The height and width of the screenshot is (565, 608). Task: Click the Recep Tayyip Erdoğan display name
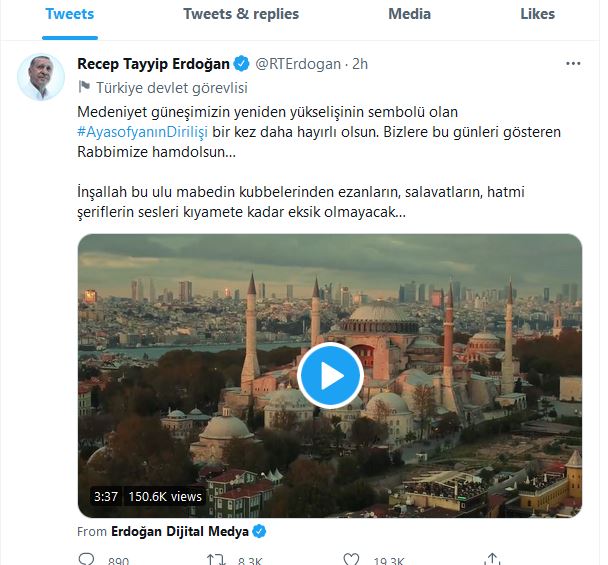(153, 64)
